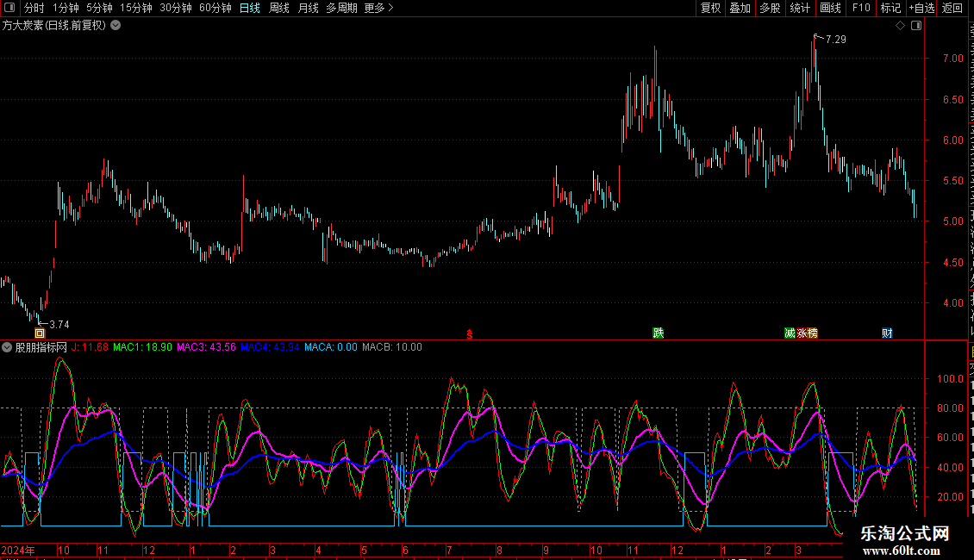Toggle the side panel icon before 分时
The height and width of the screenshot is (560, 974).
(x=9, y=8)
